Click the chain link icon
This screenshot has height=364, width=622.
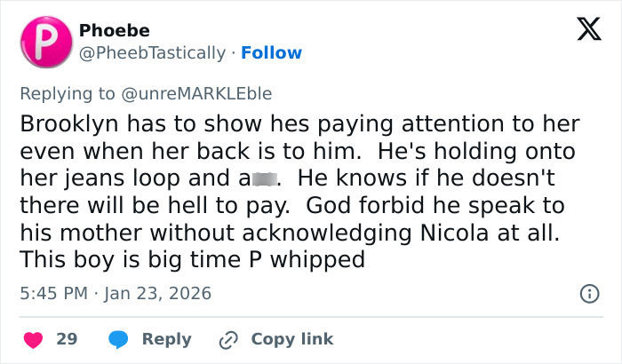coord(230,339)
